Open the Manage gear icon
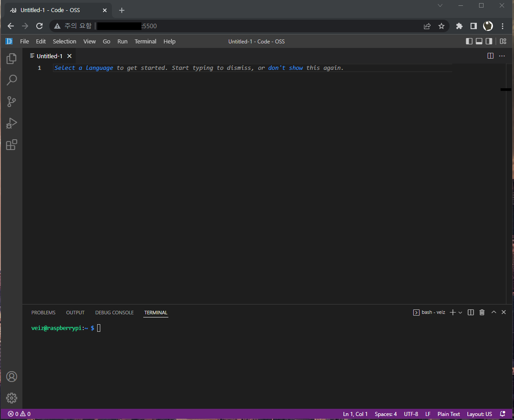Viewport: 514px width, 420px height. pos(12,398)
